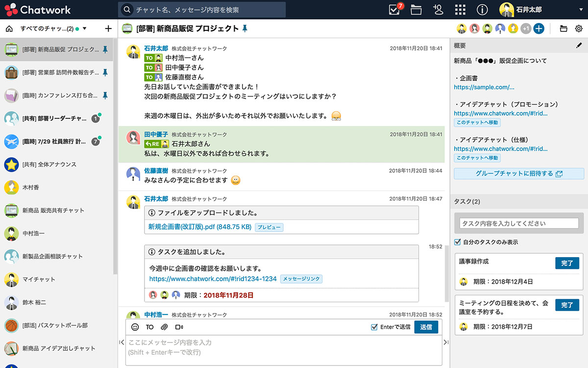Click the TO mention icon in message bar
588x368 pixels.
[x=149, y=327]
